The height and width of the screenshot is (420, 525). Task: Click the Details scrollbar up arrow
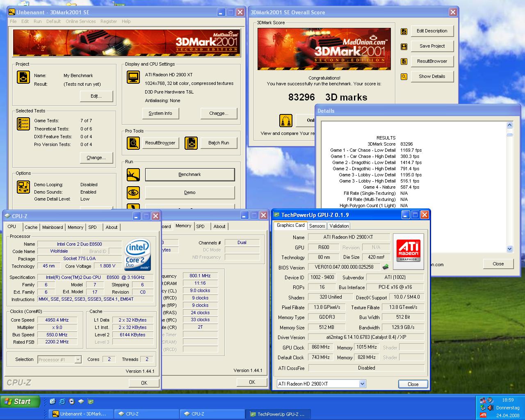click(x=510, y=125)
